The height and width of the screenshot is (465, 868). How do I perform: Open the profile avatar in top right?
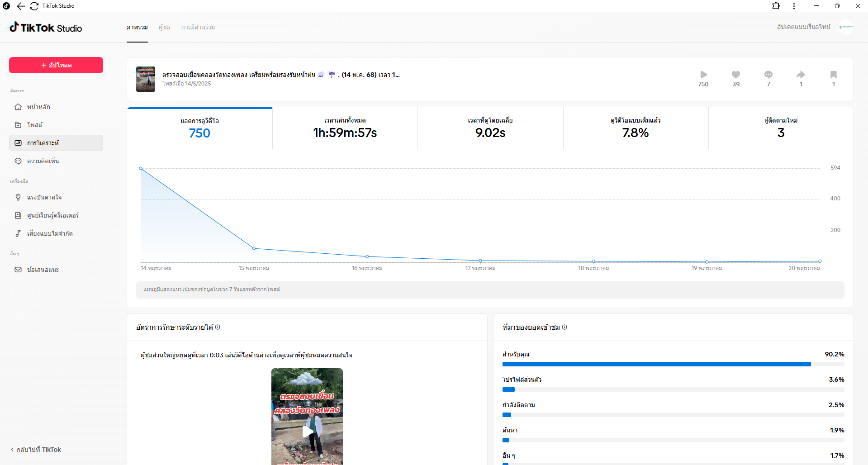[x=846, y=27]
